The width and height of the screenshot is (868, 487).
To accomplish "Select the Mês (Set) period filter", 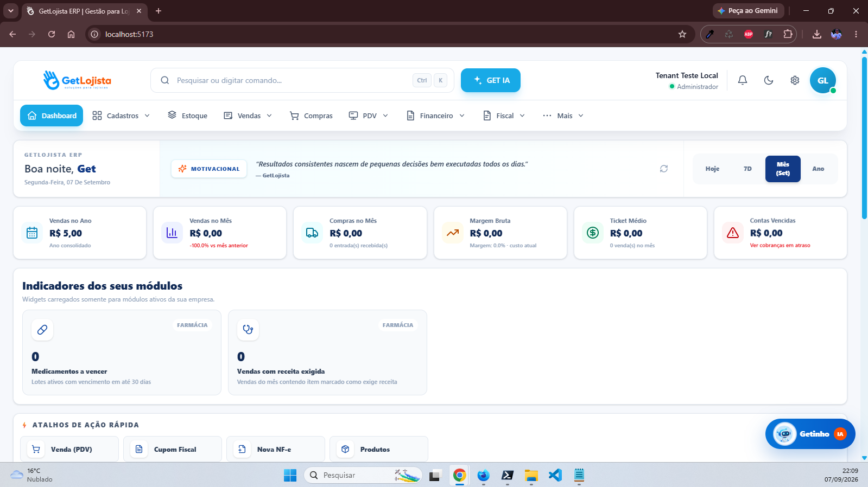I will (x=783, y=169).
